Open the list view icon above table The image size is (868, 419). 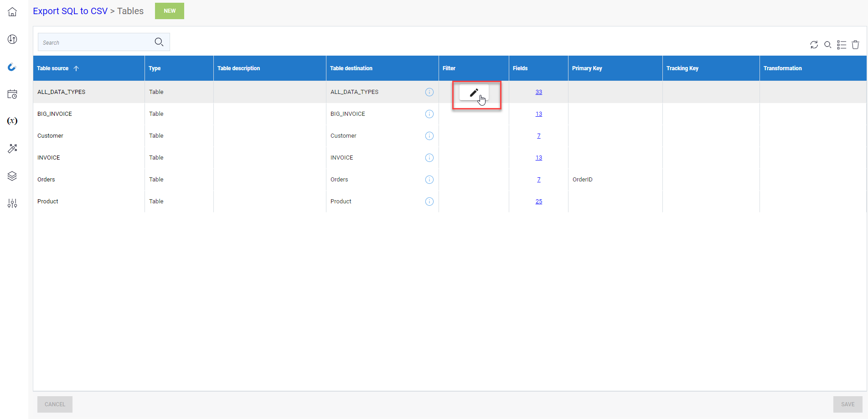pos(842,45)
